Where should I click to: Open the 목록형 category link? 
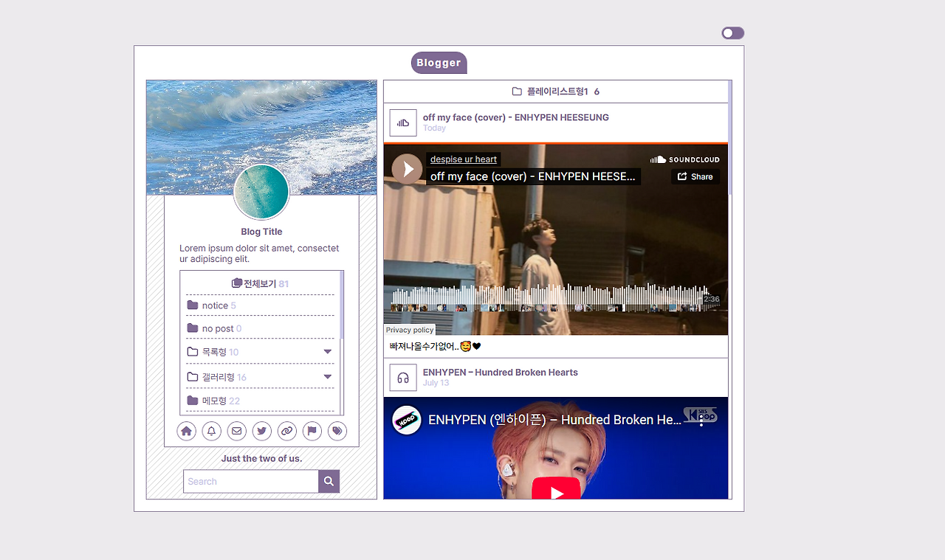213,352
